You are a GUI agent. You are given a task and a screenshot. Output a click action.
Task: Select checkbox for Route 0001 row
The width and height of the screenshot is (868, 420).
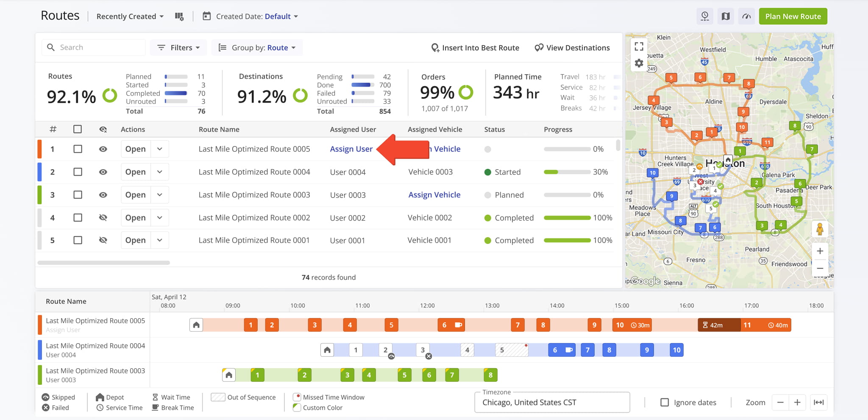tap(78, 240)
